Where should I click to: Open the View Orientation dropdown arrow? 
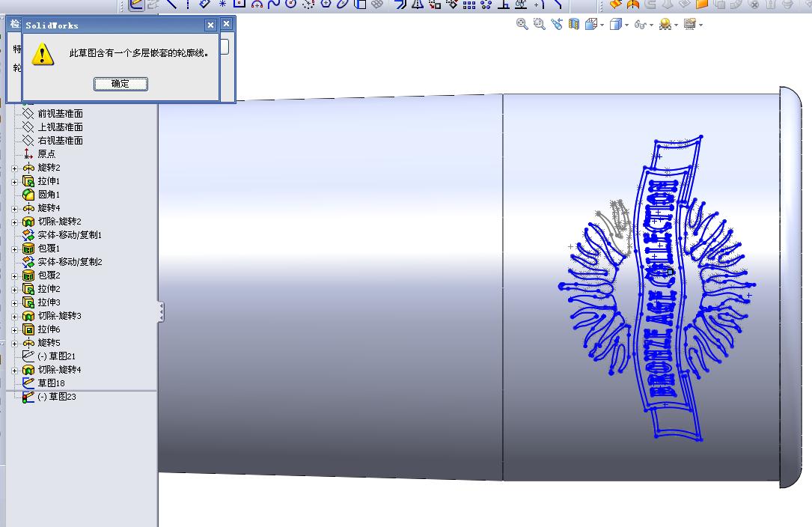[x=602, y=25]
